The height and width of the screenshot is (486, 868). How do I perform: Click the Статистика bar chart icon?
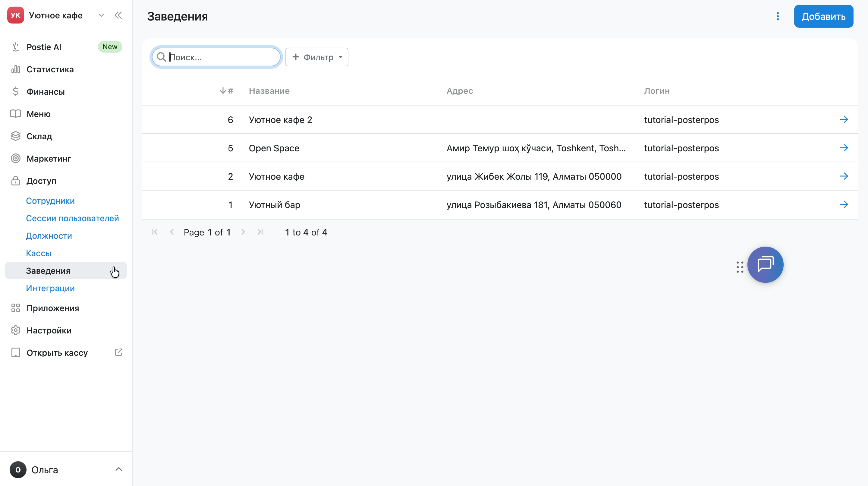coord(15,69)
